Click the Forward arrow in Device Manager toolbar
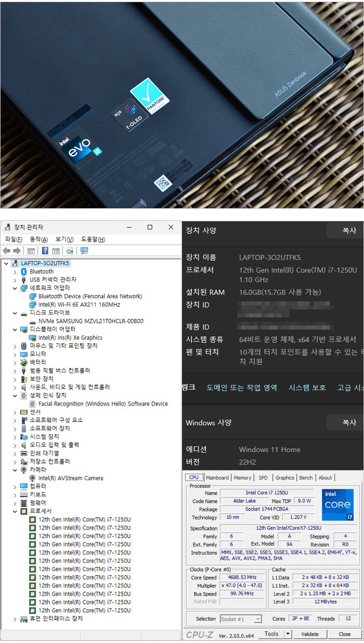364x643 pixels. 17,251
